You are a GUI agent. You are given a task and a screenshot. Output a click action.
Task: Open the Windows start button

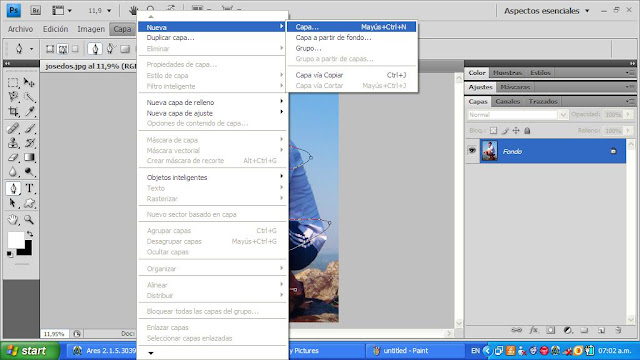[30, 351]
